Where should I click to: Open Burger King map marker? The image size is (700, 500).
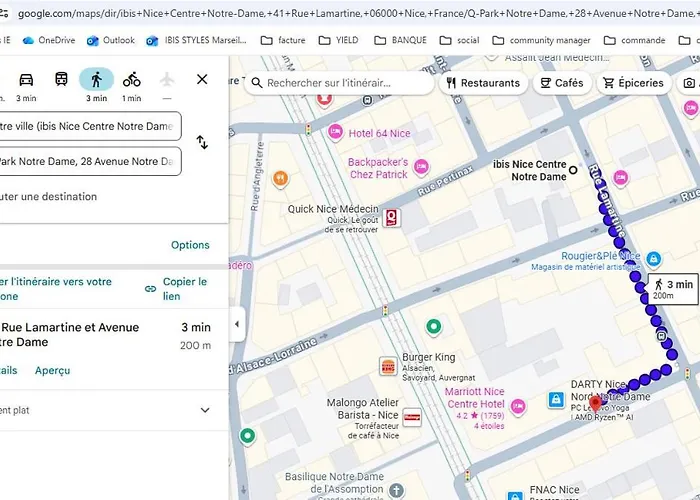[388, 367]
